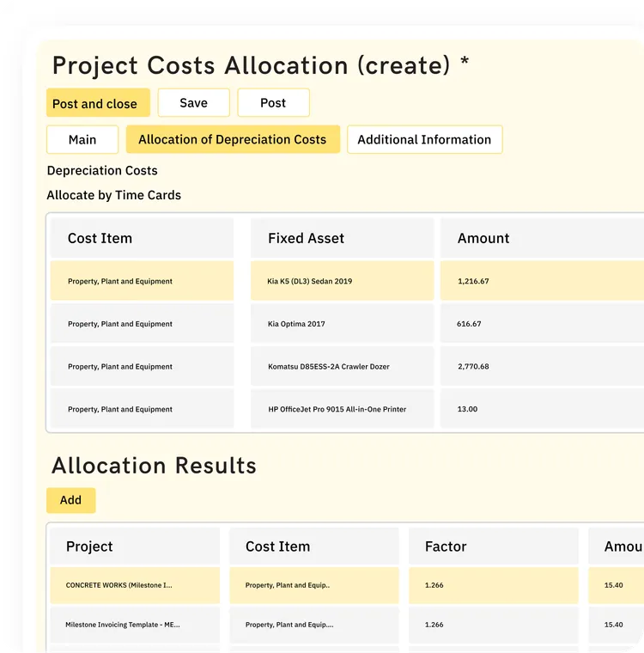
Task: Add a new allocation result row
Action: [70, 500]
